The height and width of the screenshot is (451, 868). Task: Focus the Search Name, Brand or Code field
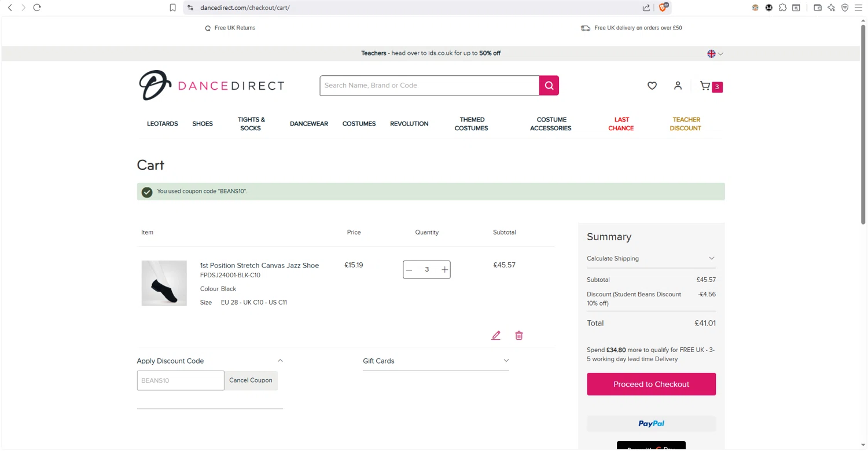429,86
